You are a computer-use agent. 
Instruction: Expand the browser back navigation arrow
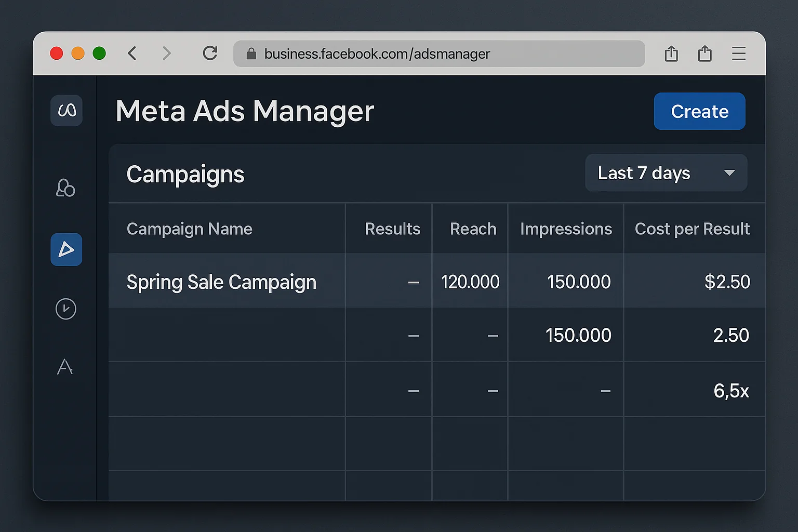pos(132,53)
